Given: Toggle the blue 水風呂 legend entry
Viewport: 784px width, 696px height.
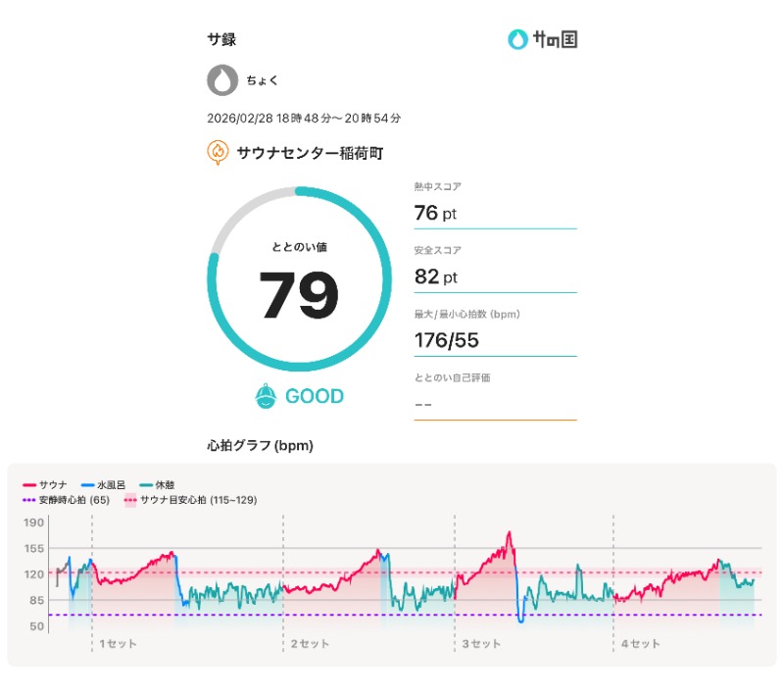Looking at the screenshot, I should pyautogui.click(x=102, y=485).
